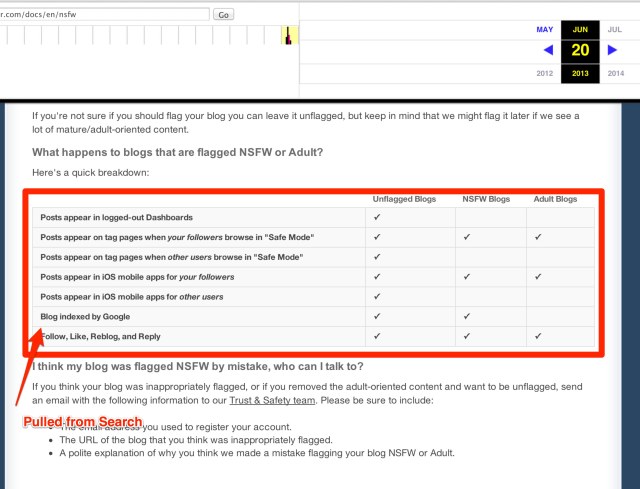Click 'Here's a quick breakdown:' text

click(91, 173)
